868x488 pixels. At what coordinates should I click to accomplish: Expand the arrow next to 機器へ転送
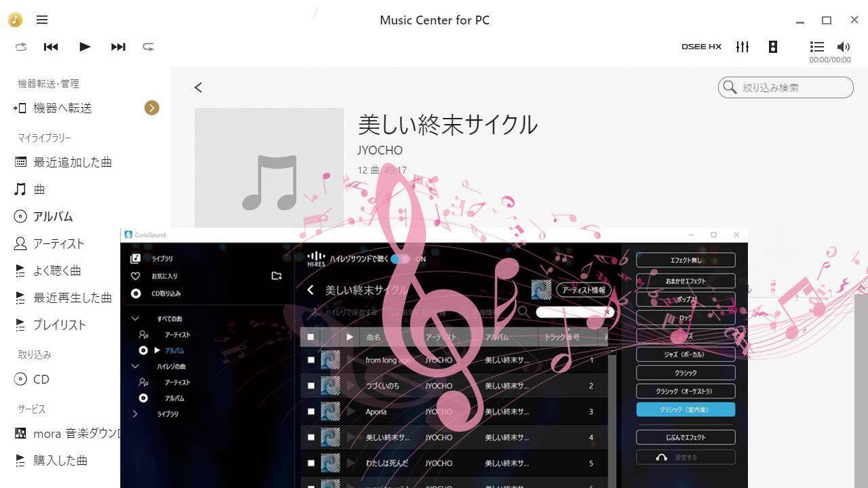click(x=152, y=108)
